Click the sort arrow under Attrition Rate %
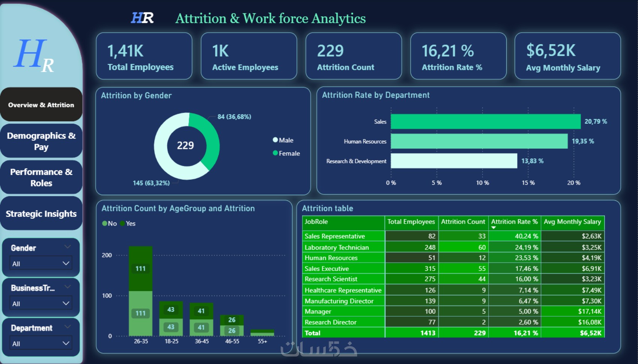 494,227
